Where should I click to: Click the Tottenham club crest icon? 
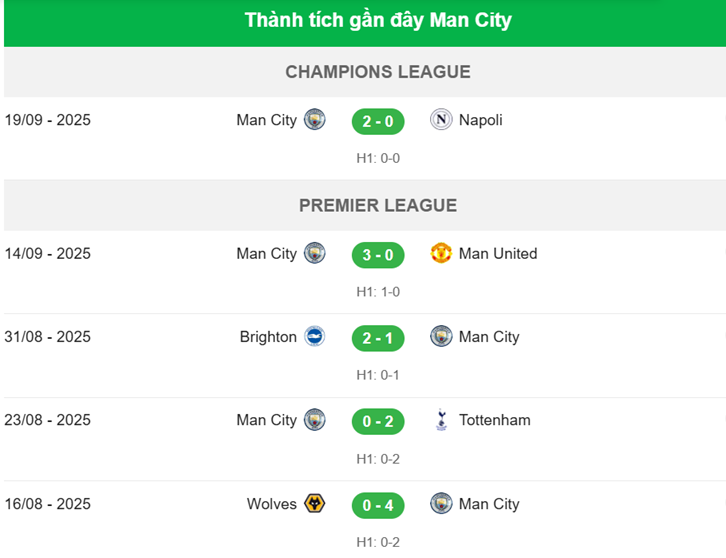tap(441, 420)
